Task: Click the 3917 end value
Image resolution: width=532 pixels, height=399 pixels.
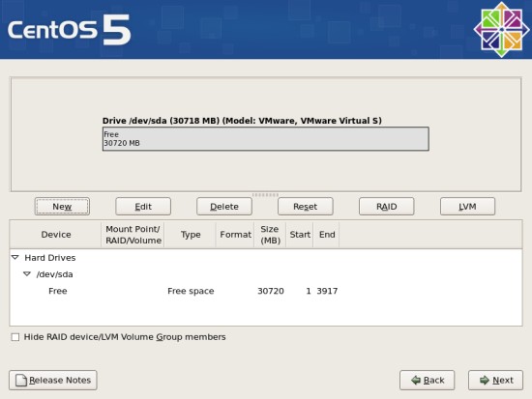Action: coord(327,291)
